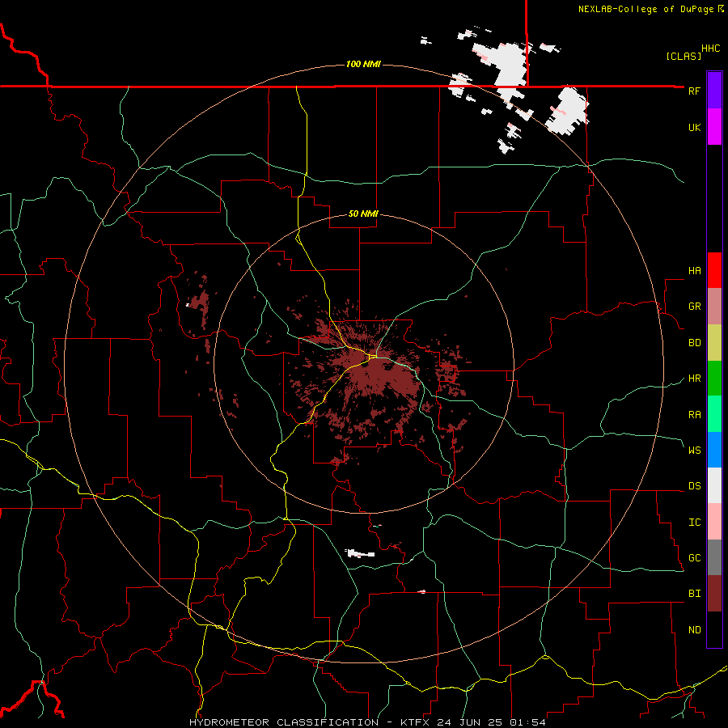The image size is (728, 728).
Task: Click the GC gray legend swatch
Action: point(714,557)
